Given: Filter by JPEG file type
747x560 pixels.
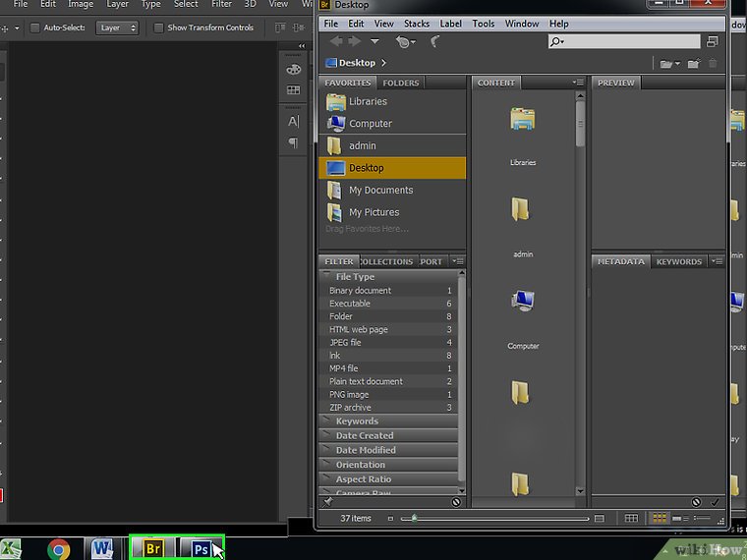Looking at the screenshot, I should pos(345,343).
